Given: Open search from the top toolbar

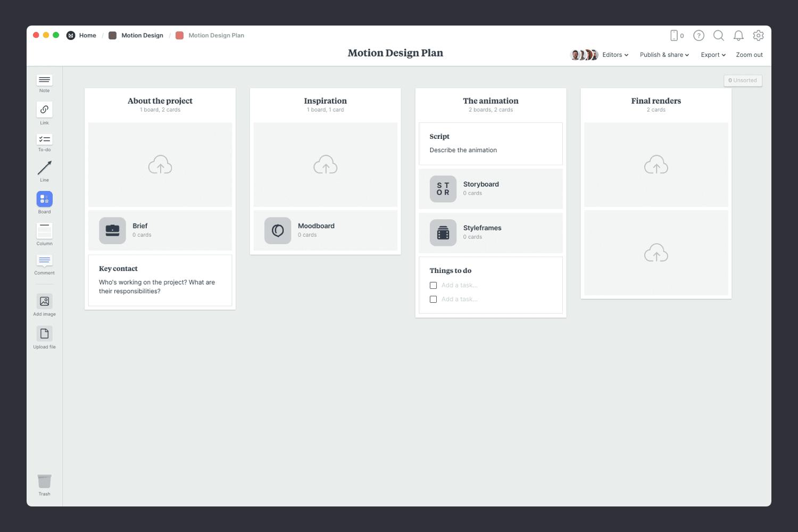Looking at the screenshot, I should 718,36.
